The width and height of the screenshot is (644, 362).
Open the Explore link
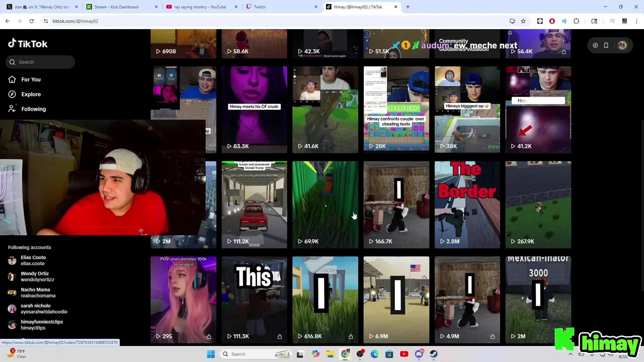coord(31,94)
